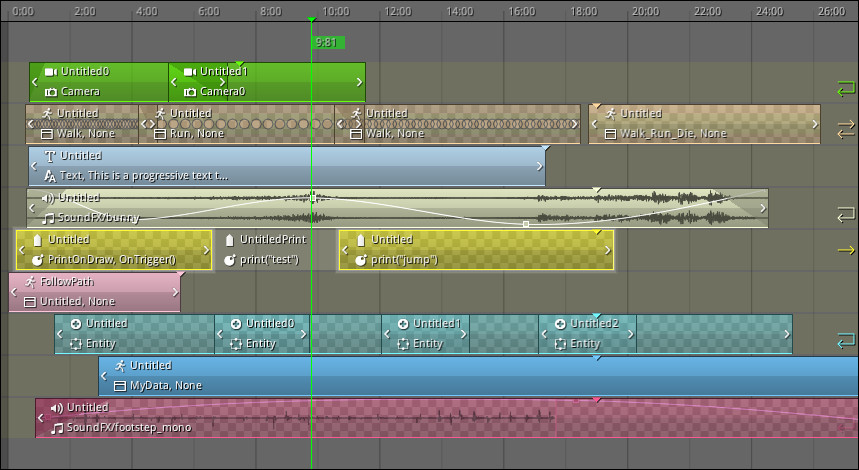Click the running figure icon on FollowPath clip
The height and width of the screenshot is (470, 859).
[30, 282]
